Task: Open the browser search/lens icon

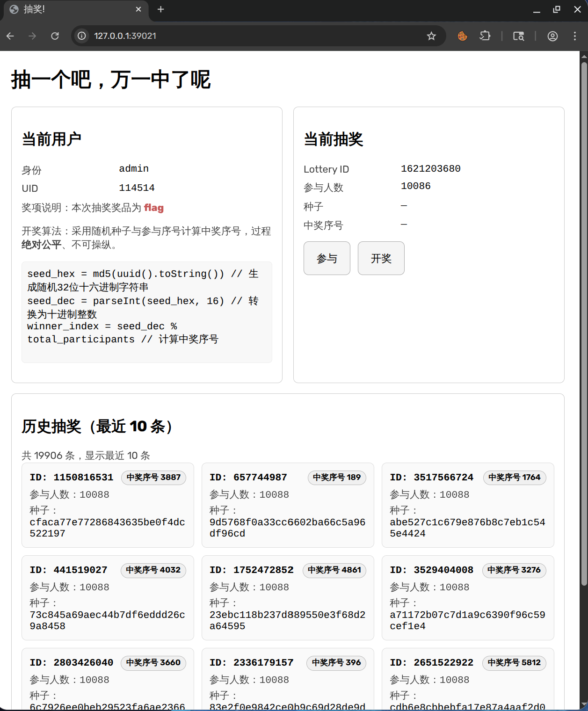Action: [x=519, y=36]
